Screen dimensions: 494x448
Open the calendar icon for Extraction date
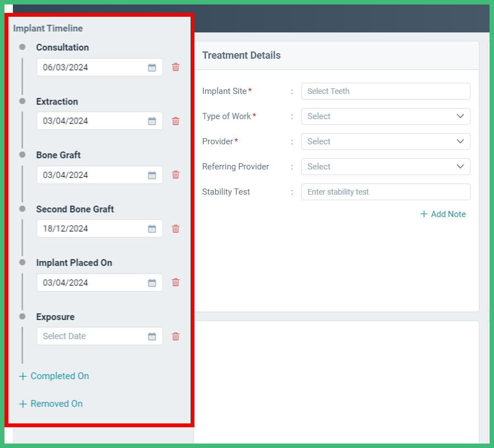pyautogui.click(x=152, y=121)
